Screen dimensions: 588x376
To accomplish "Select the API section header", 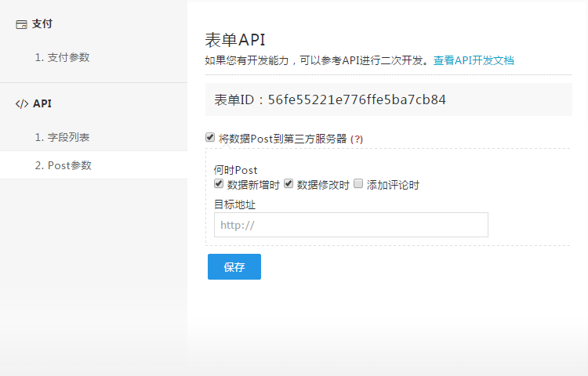I will [x=42, y=103].
